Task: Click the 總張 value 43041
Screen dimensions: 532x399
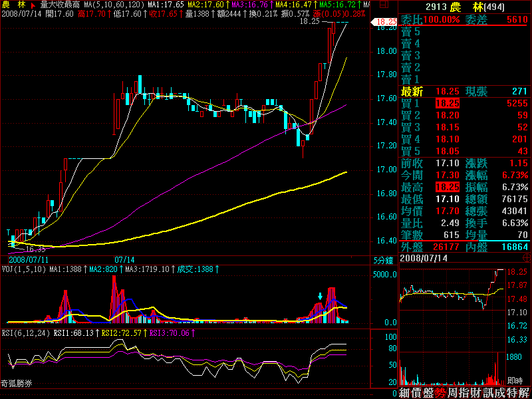Action: point(515,211)
